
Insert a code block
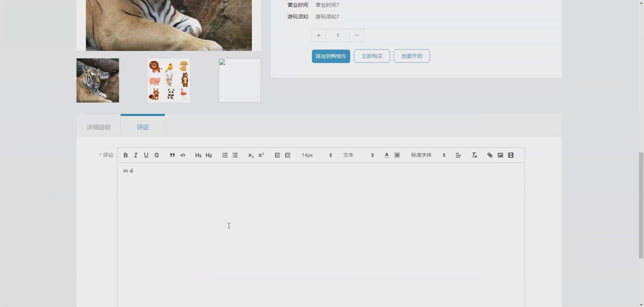click(182, 155)
